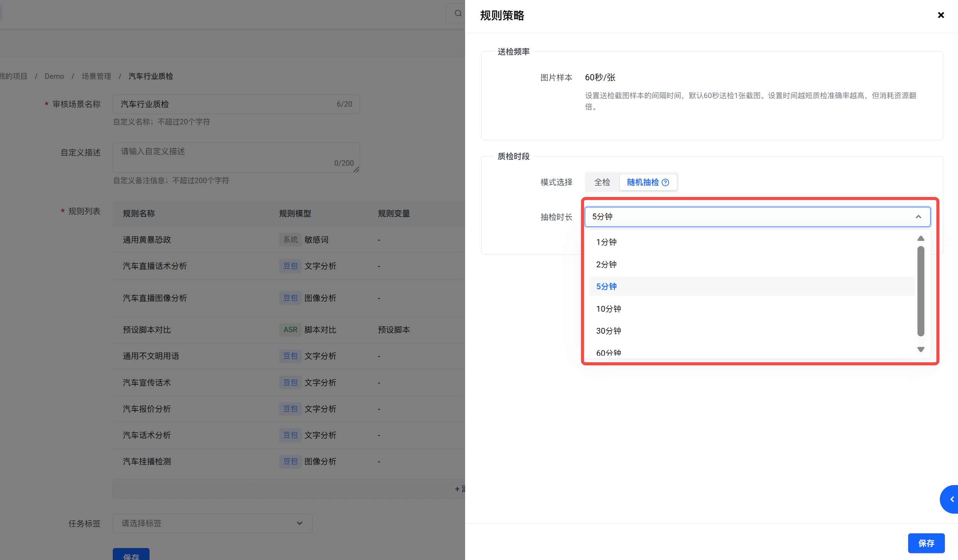The height and width of the screenshot is (560, 958).
Task: Click the 自定义描述 text area
Action: point(236,158)
